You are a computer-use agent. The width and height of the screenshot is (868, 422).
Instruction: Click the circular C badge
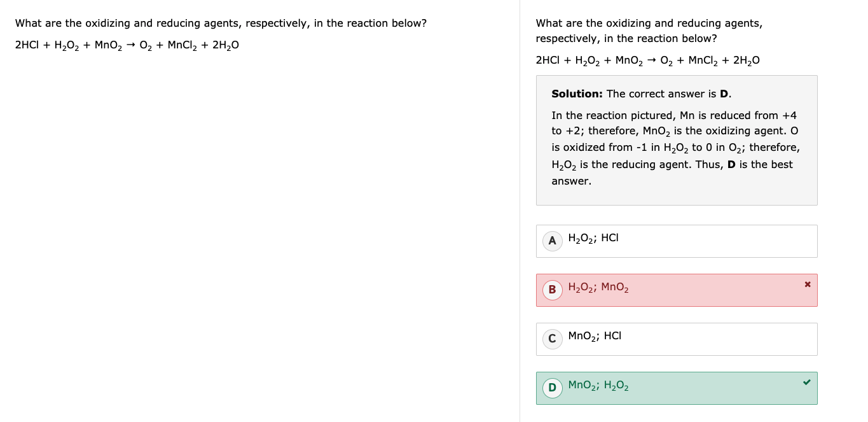pyautogui.click(x=552, y=339)
